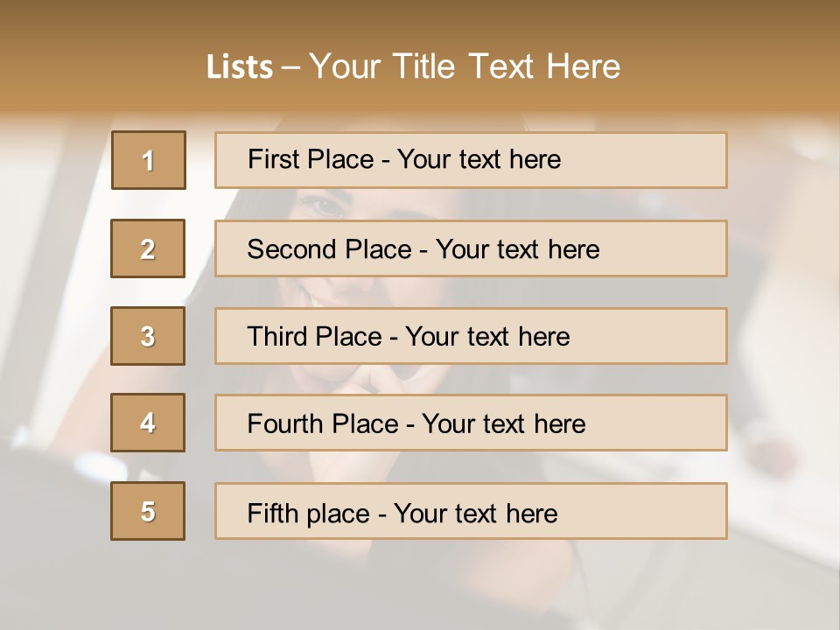Select the number 2 box

pos(148,248)
